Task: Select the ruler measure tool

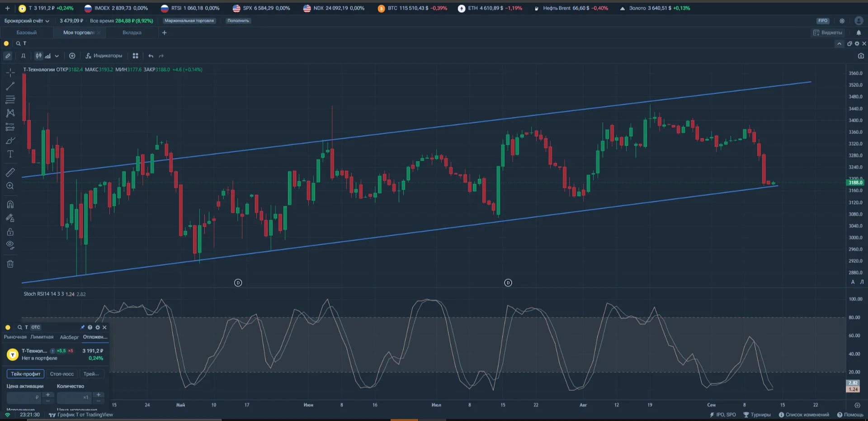Action: [10, 172]
